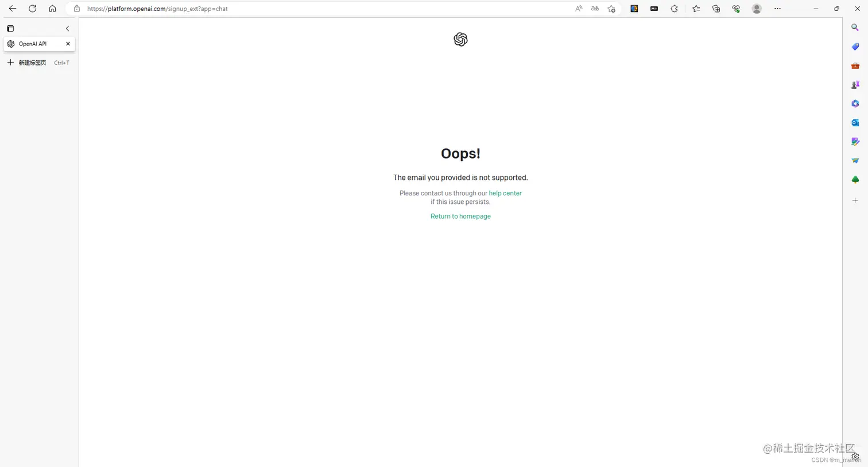This screenshot has height=467, width=868.
Task: Restore down the browser window
Action: 836,9
